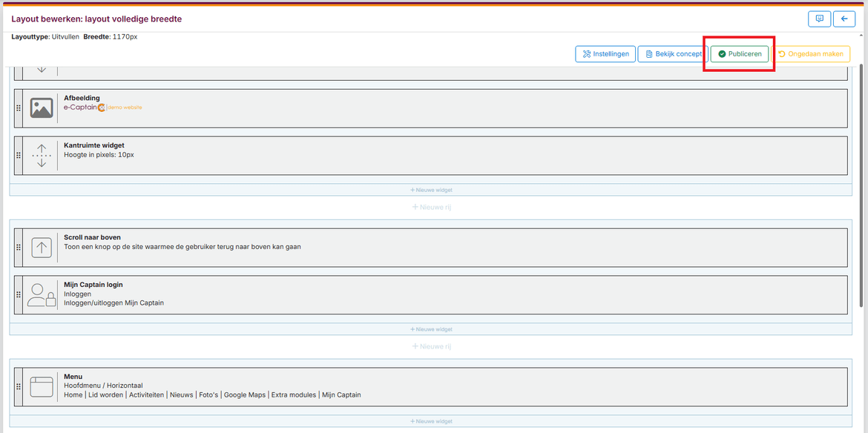Click the speech bubble icon at top right

pos(819,19)
